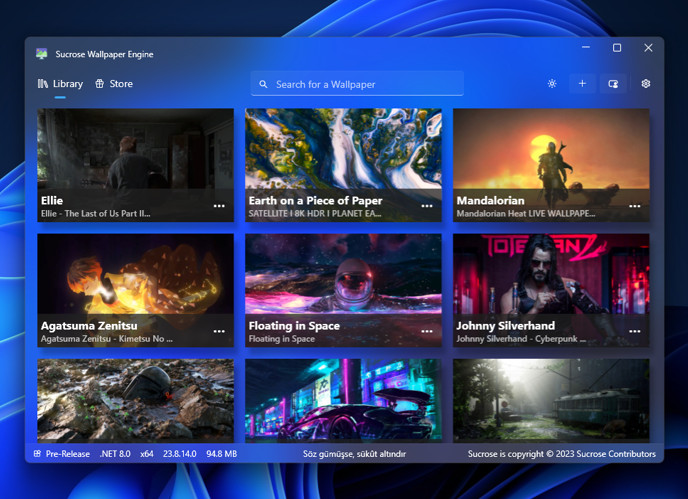Image resolution: width=688 pixels, height=499 pixels.
Task: Select the neon sports car wallpaper thumbnail
Action: point(343,400)
